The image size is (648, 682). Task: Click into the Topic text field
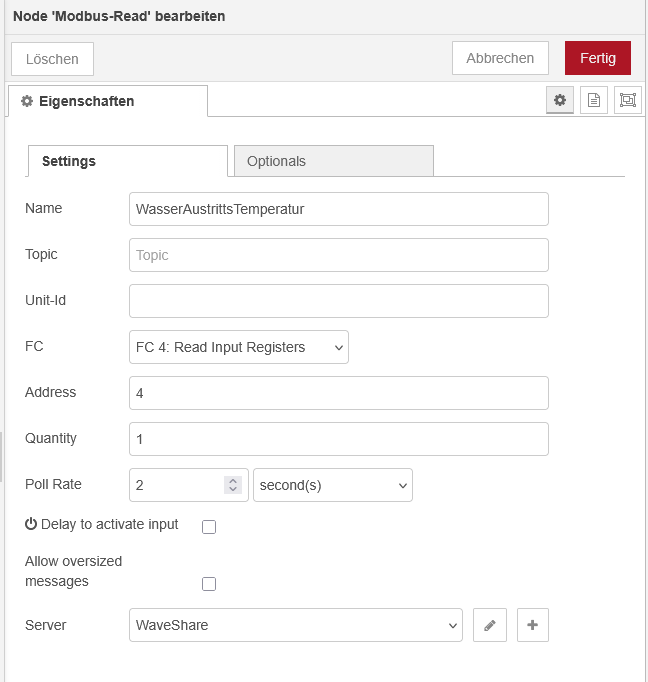[x=339, y=255]
